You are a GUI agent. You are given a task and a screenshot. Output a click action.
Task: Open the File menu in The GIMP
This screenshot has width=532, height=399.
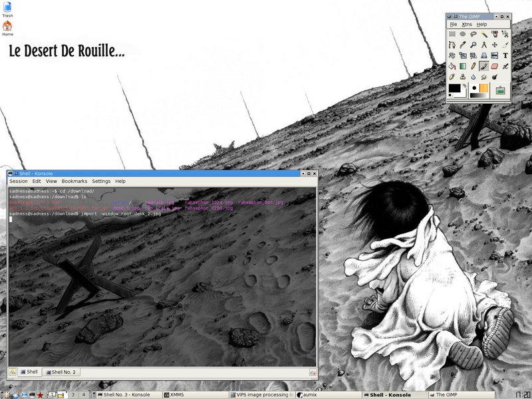pos(454,25)
